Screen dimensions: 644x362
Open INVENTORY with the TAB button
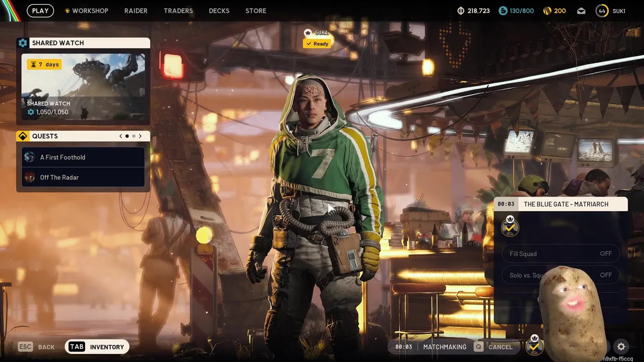click(x=97, y=347)
